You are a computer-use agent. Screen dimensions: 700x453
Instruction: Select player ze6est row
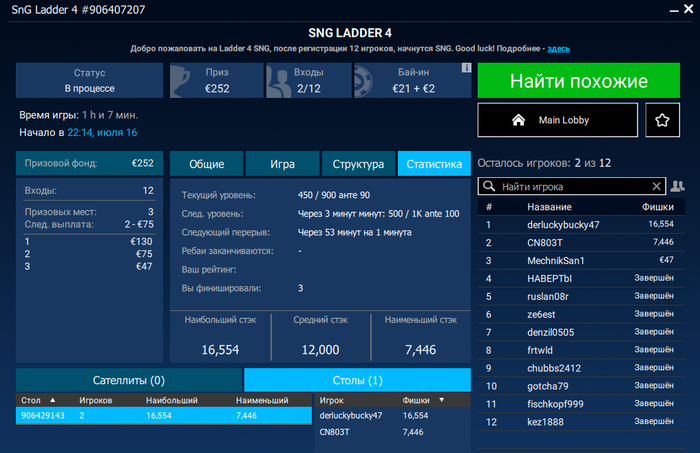581,314
